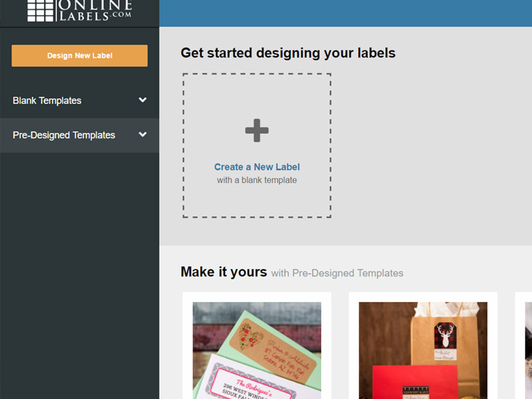
Task: Click the Design New Label button
Action: [79, 56]
